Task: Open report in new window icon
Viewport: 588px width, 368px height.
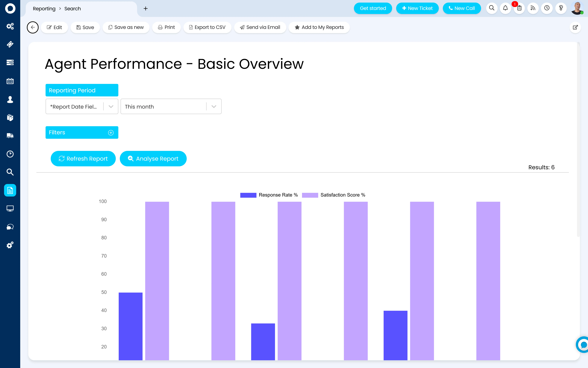Action: (x=575, y=27)
